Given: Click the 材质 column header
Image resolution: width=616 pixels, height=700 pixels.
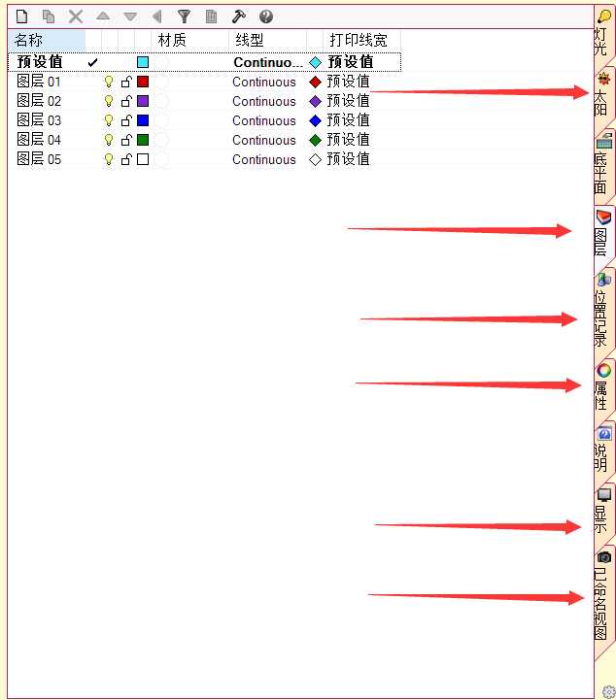Looking at the screenshot, I should [x=189, y=40].
